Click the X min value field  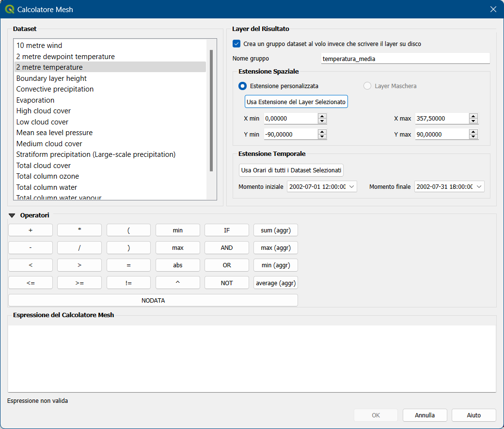pyautogui.click(x=291, y=119)
